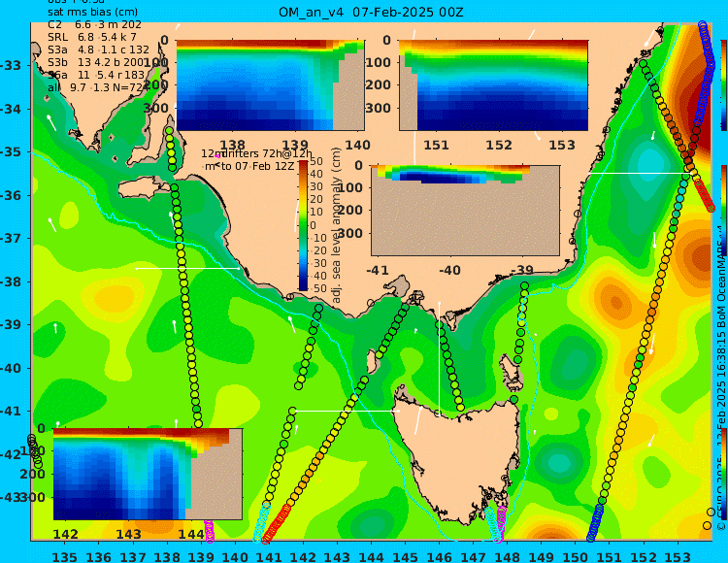Screen dimensions: 728x563
Task: Click the -40 latitude label on left main axis
Action: pos(11,368)
